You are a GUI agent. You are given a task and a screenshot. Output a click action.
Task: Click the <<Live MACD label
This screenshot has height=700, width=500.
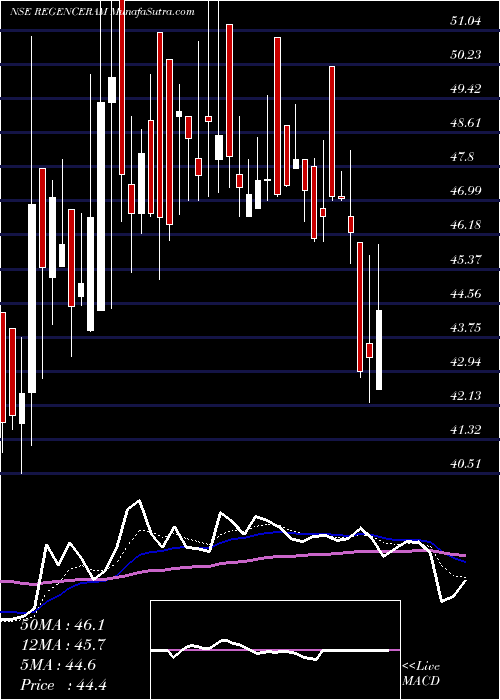click(x=421, y=674)
